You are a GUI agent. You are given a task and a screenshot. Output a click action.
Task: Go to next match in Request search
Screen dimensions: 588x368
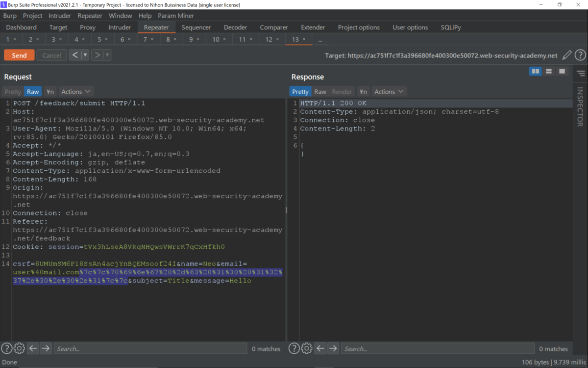[46, 348]
